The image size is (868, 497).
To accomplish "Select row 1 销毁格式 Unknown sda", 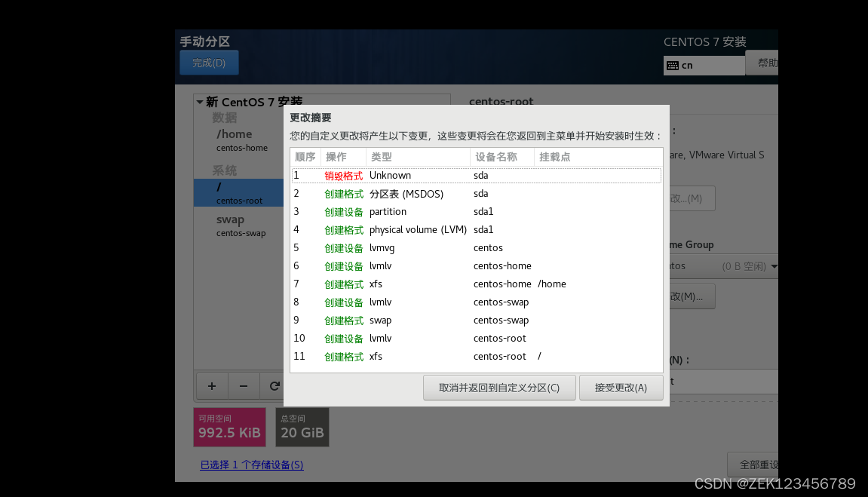I will 477,176.
